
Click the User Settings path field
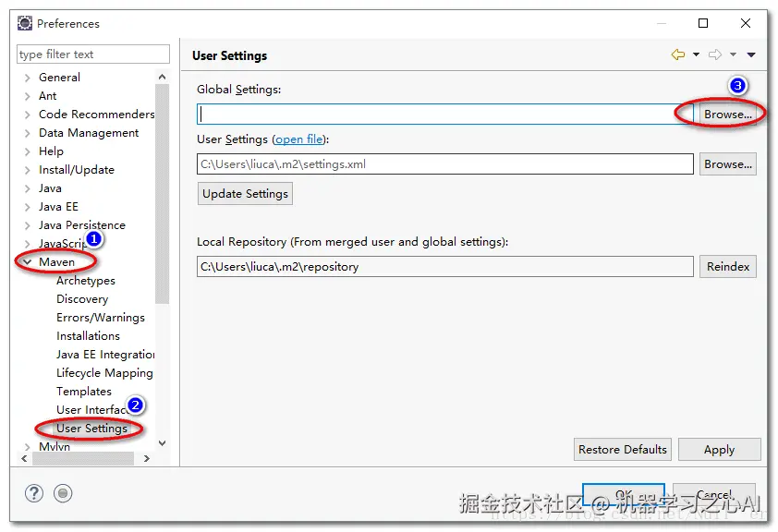[445, 164]
